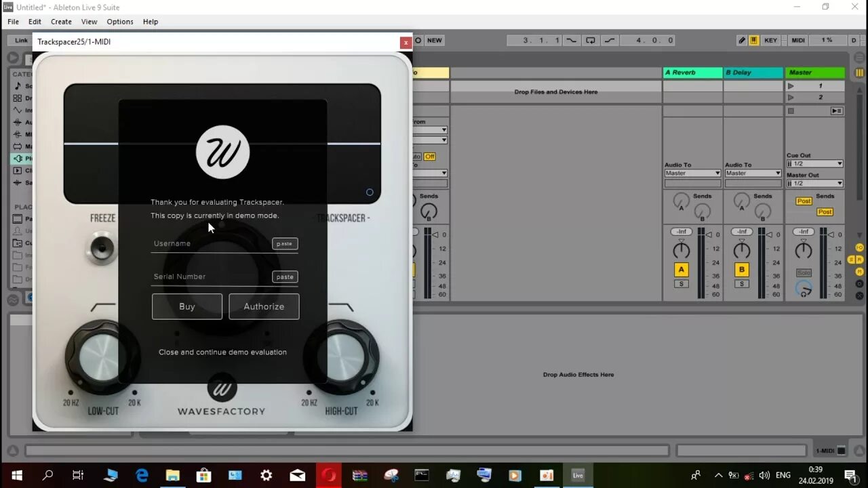The height and width of the screenshot is (488, 868).
Task: Select the Master track title
Action: point(815,73)
